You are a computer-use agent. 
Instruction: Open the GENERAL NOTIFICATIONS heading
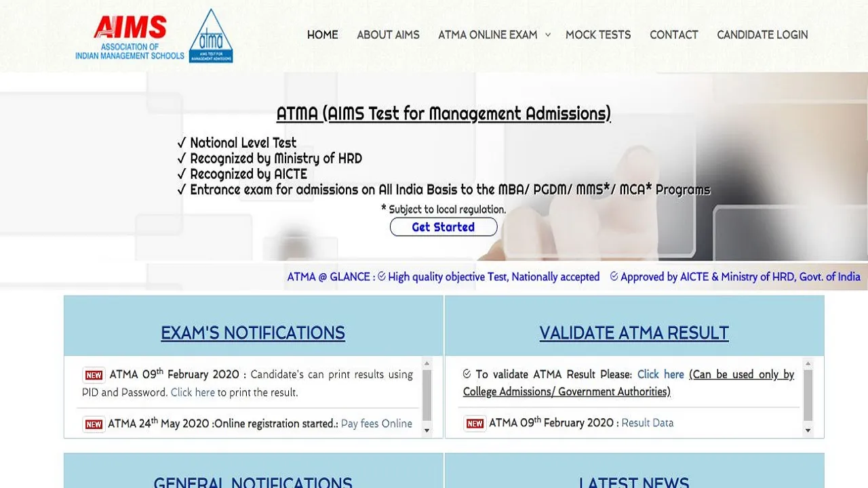(253, 483)
